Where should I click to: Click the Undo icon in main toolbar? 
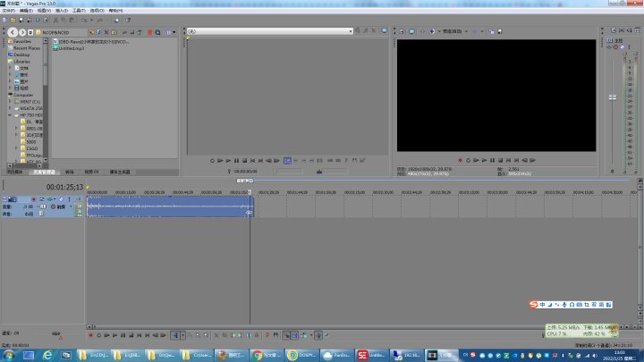point(83,19)
